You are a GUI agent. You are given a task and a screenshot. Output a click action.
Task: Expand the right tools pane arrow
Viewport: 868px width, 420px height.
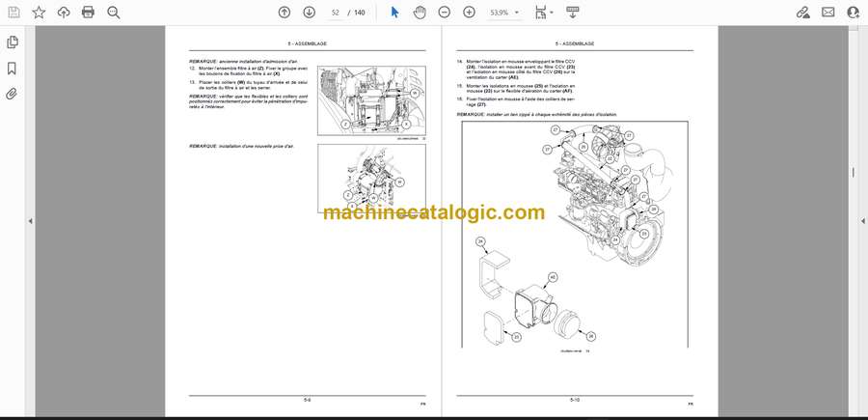point(862,221)
